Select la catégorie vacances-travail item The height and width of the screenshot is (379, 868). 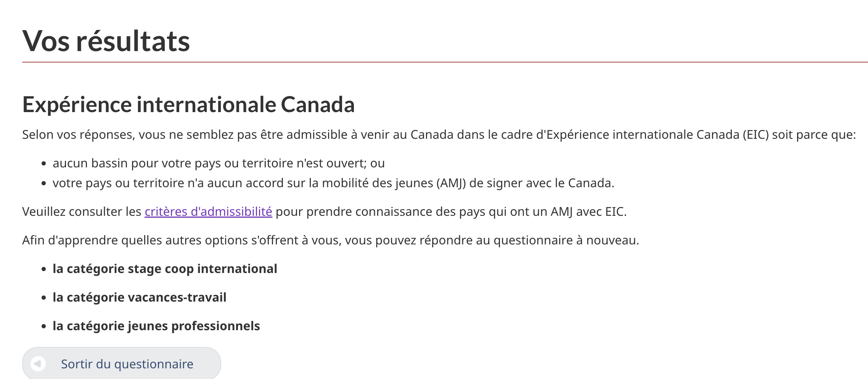point(139,297)
